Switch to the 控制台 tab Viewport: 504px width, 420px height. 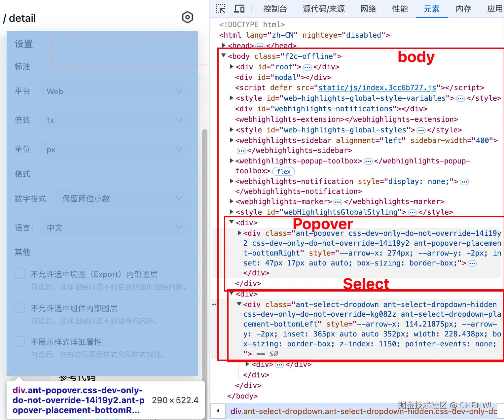click(275, 9)
